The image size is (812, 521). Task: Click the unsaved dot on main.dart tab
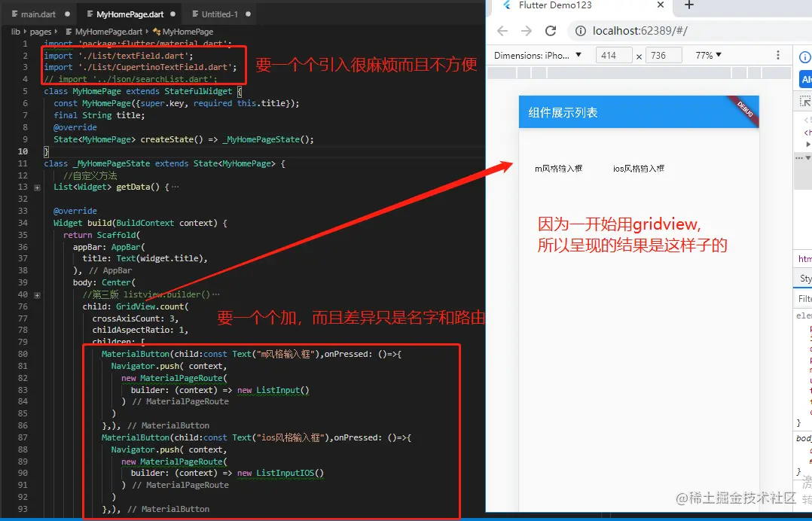(x=67, y=14)
